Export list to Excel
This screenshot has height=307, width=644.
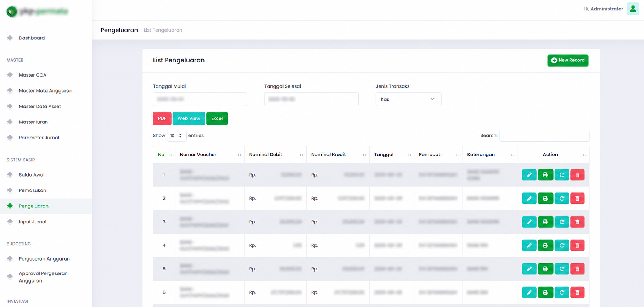point(217,118)
